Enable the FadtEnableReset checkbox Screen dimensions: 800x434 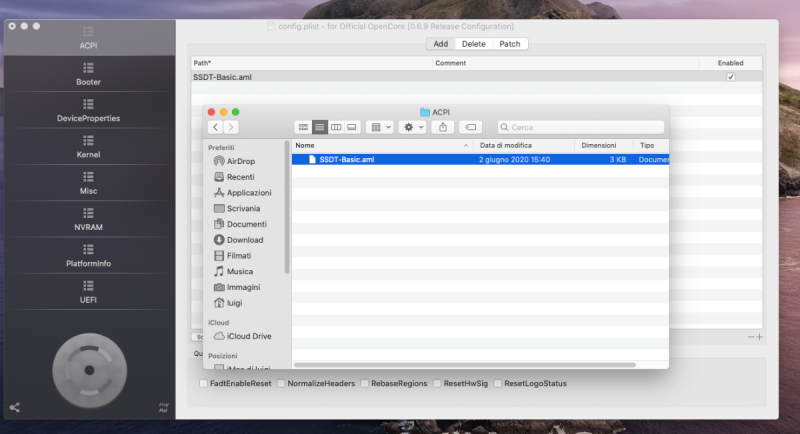tap(204, 383)
